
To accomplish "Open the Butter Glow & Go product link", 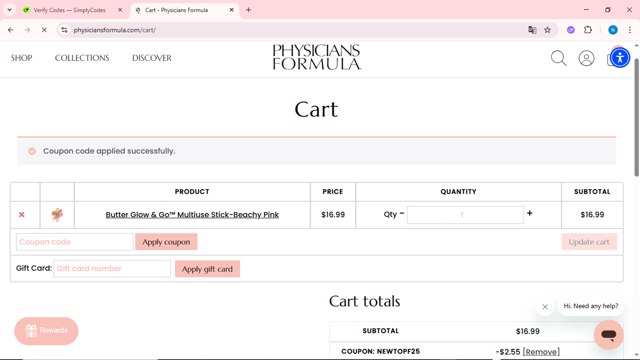I will click(192, 215).
